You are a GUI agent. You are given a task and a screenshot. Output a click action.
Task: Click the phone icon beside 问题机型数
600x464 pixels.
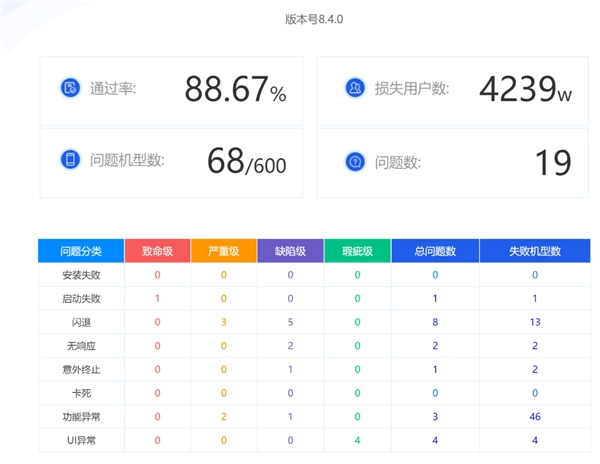70,159
